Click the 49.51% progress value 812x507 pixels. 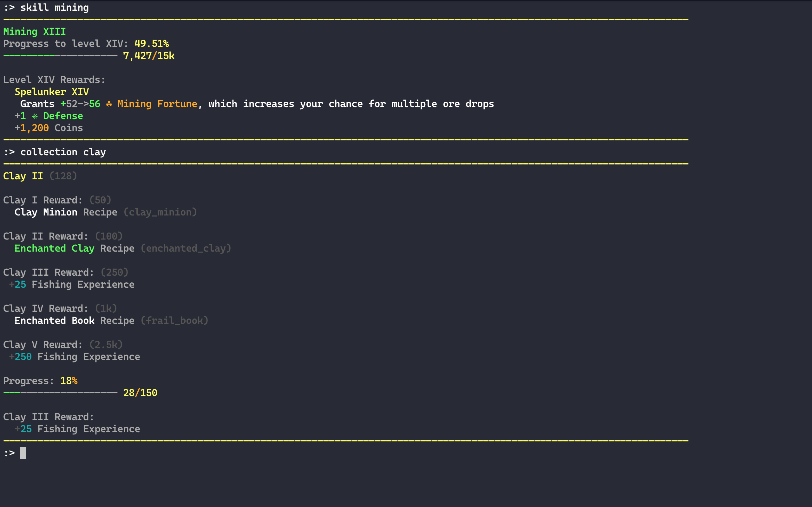click(x=151, y=44)
